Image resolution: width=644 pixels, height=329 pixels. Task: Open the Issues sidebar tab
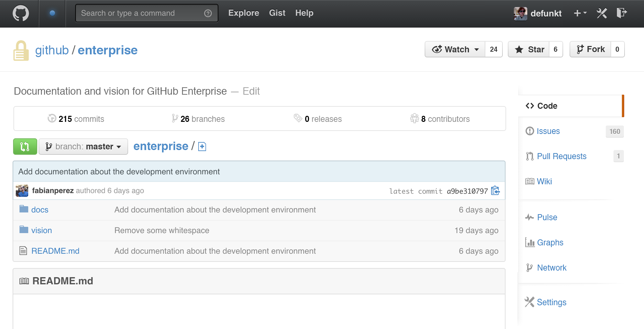pos(548,131)
